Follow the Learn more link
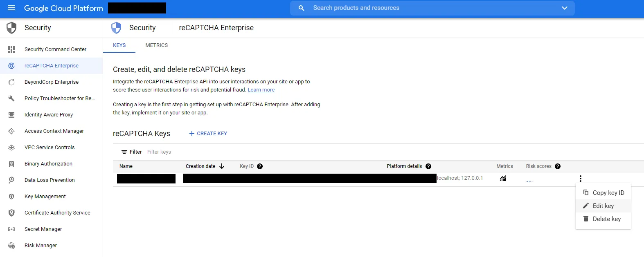Viewport: 644px width, 257px height. point(261,90)
